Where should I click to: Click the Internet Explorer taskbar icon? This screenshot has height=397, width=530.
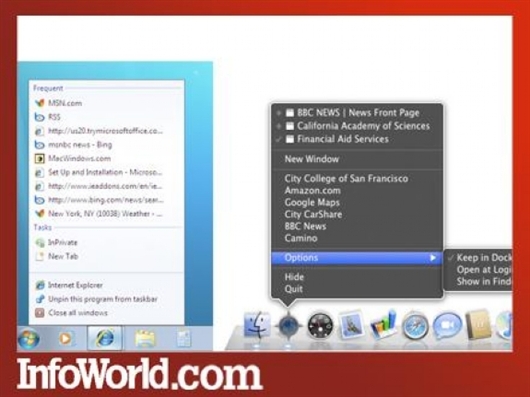tap(105, 338)
